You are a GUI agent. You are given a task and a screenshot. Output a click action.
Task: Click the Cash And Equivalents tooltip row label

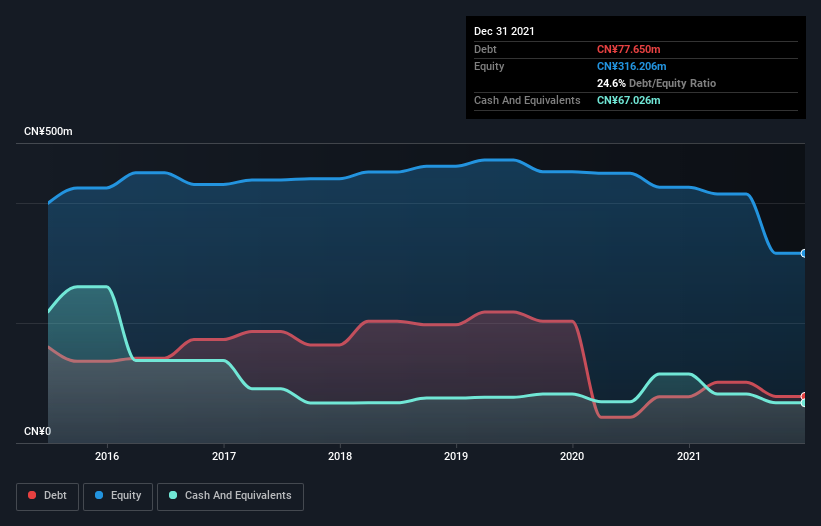click(x=527, y=100)
